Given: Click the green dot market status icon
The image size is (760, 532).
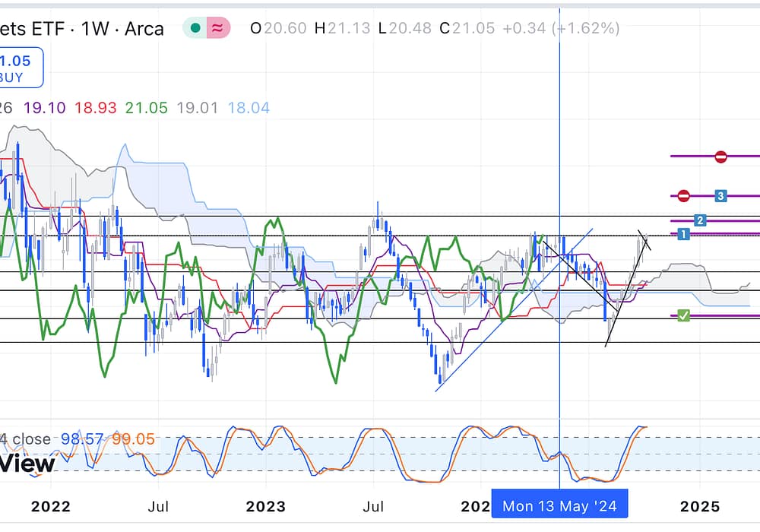Looking at the screenshot, I should 196,29.
